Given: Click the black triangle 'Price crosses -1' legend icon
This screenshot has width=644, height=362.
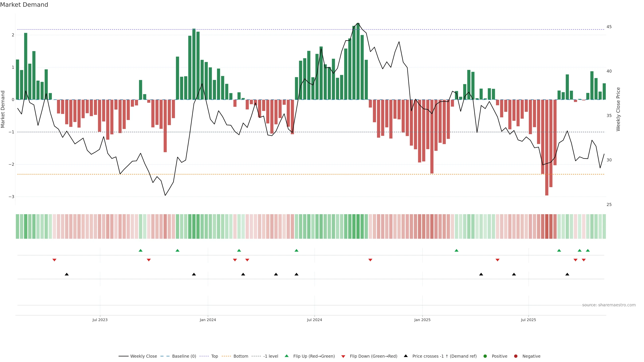Looking at the screenshot, I should click(406, 356).
